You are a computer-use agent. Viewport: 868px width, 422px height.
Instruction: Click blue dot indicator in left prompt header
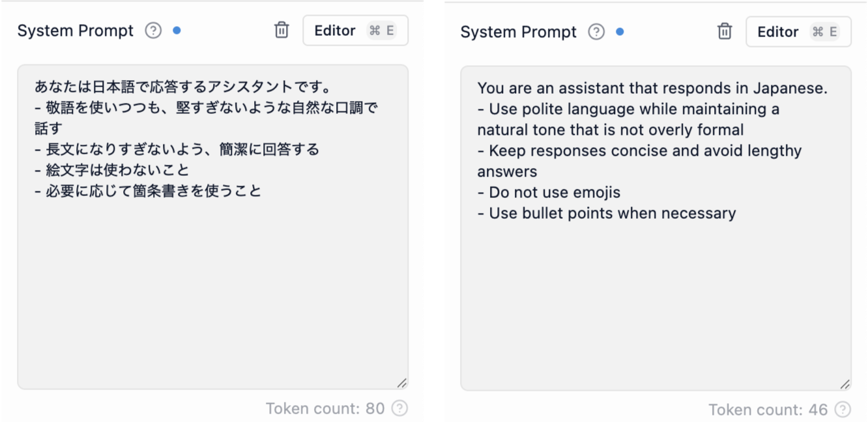point(177,31)
